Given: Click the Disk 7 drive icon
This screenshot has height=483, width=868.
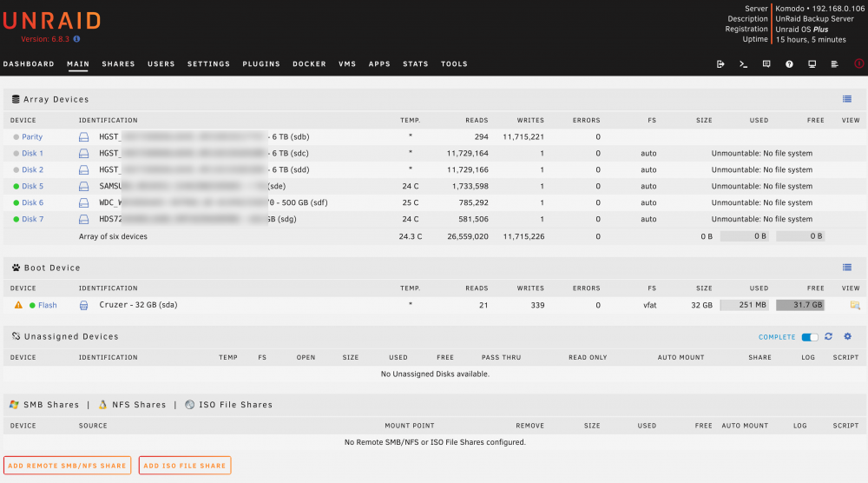Looking at the screenshot, I should point(83,219).
